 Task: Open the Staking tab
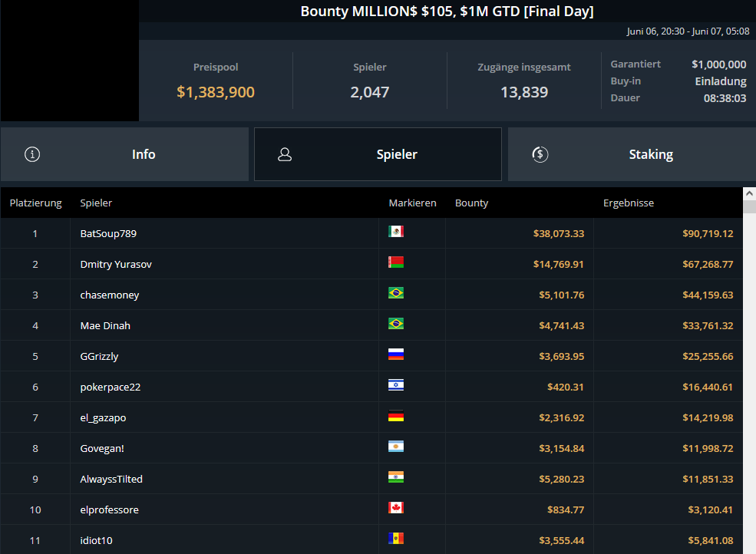coord(632,154)
